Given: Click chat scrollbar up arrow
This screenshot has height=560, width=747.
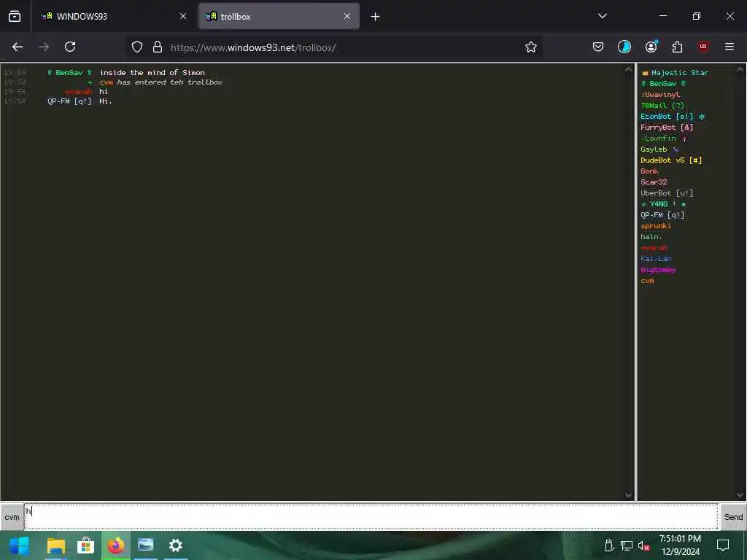Looking at the screenshot, I should click(628, 69).
